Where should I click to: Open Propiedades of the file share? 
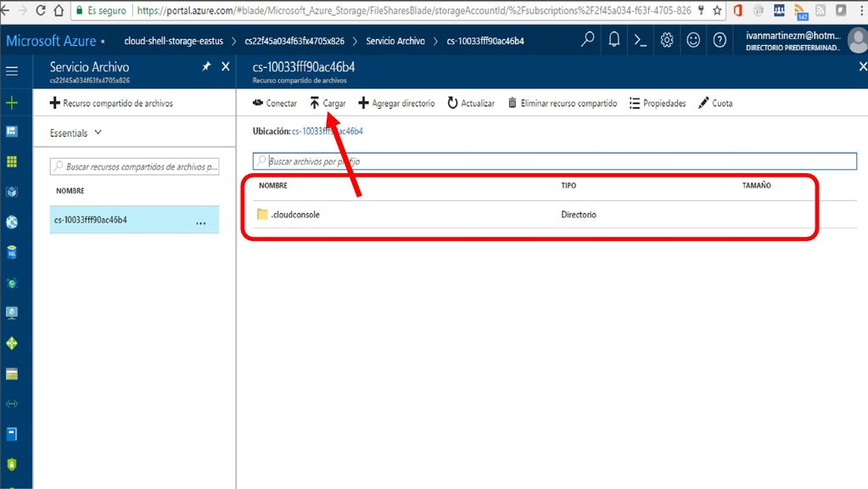(658, 103)
